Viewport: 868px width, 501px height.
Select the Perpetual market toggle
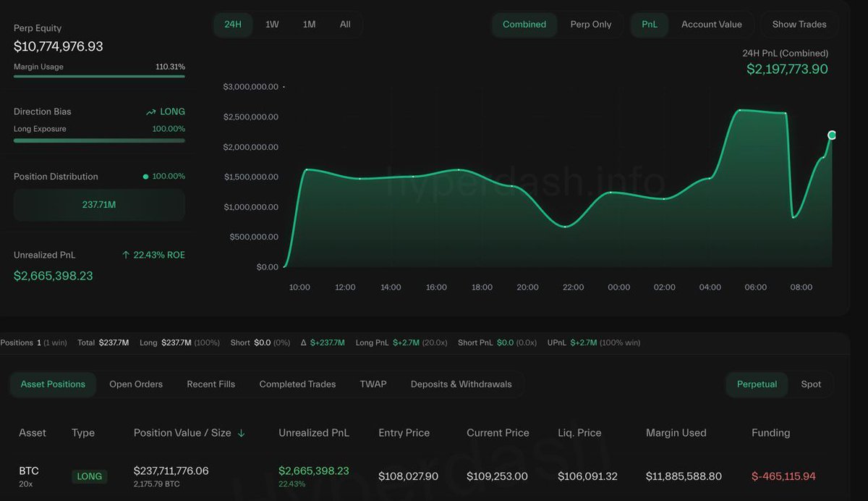point(757,384)
